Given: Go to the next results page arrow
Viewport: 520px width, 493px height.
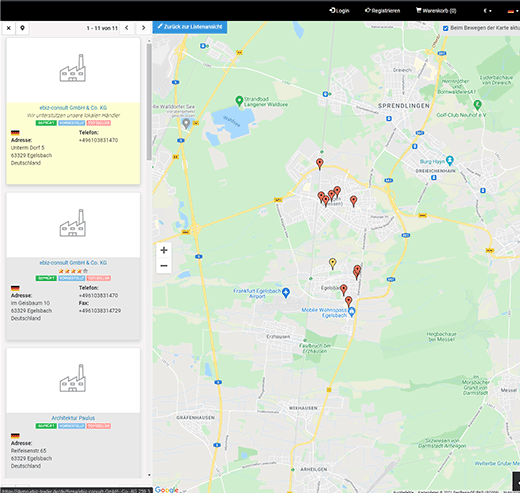Looking at the screenshot, I should coord(143,28).
